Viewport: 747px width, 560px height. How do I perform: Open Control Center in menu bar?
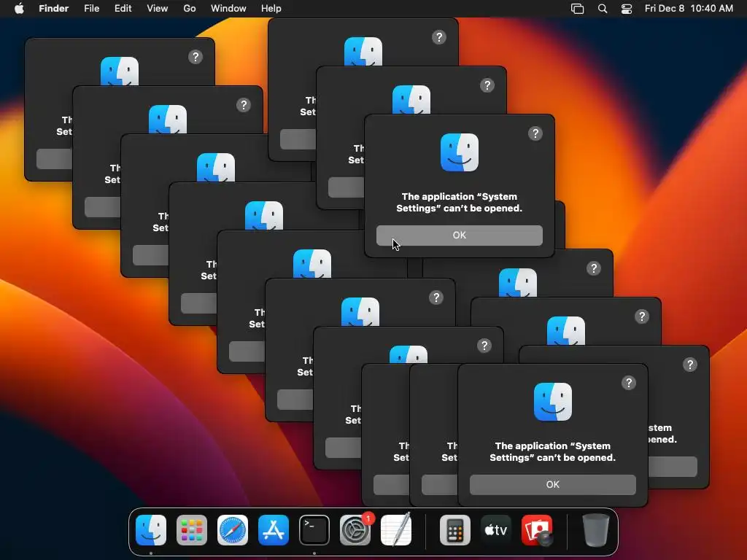[627, 9]
